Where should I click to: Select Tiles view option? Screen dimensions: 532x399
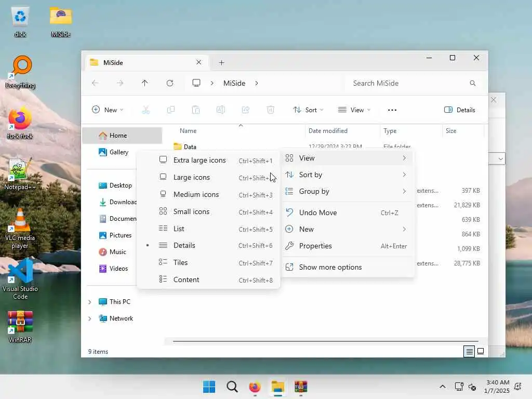208,262
